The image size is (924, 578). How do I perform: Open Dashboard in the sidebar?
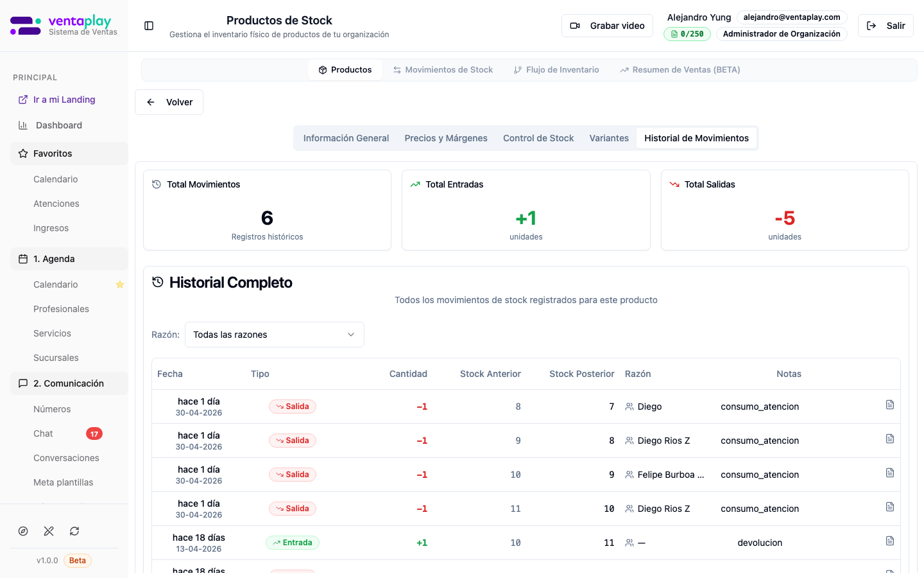pyautogui.click(x=59, y=125)
